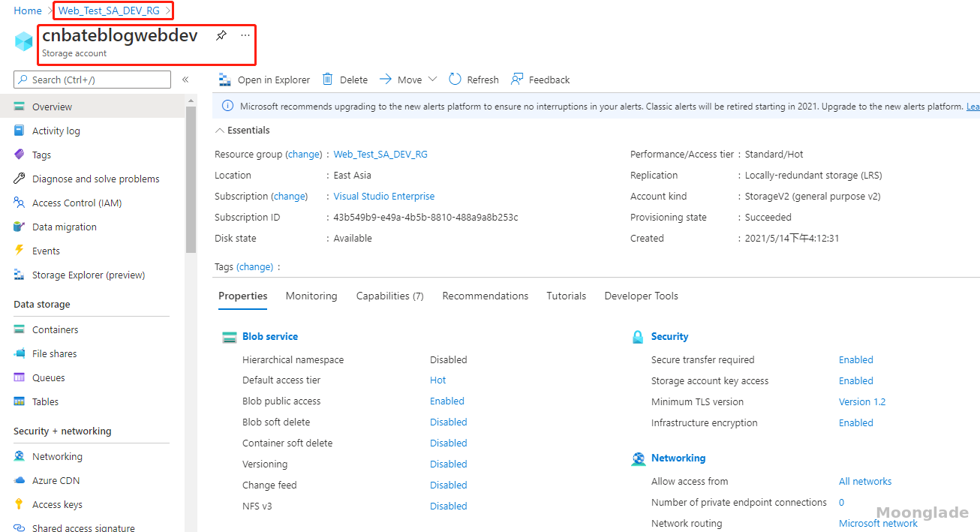The height and width of the screenshot is (532, 980).
Task: Click Microsoft network routing link
Action: coord(878,523)
